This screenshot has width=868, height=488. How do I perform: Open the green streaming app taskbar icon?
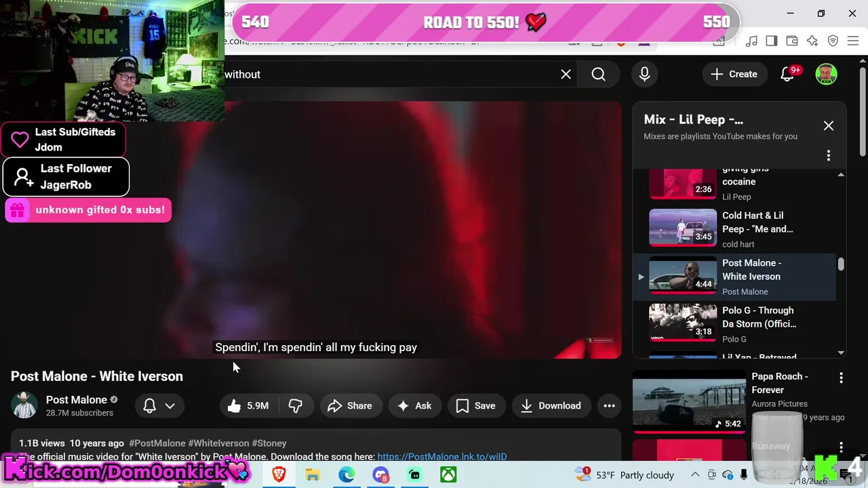(414, 474)
